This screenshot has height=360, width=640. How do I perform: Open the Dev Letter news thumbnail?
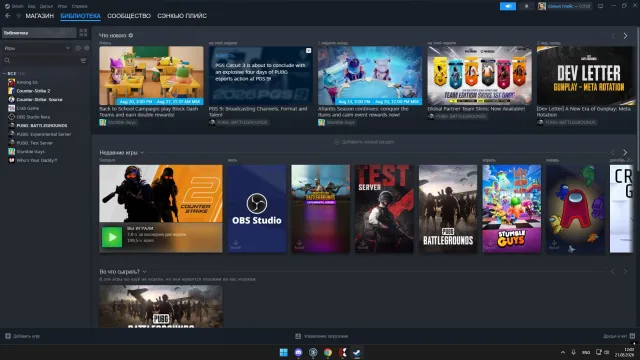pos(586,76)
